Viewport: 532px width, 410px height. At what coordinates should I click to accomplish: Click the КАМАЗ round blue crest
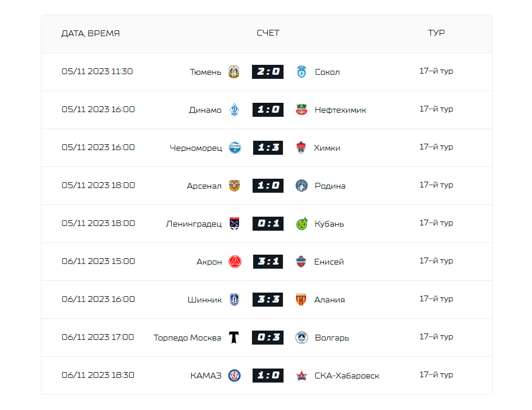coord(234,376)
